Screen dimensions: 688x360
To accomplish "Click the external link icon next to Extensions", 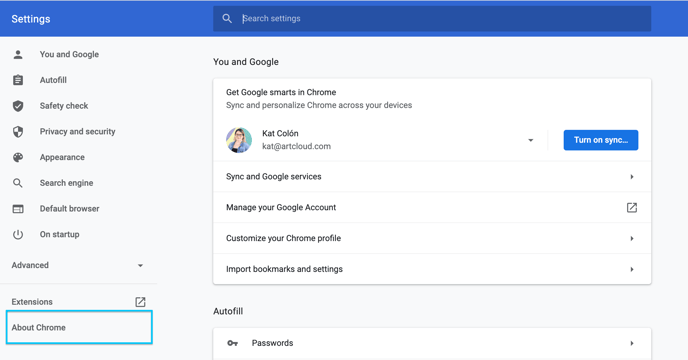I will [x=140, y=302].
